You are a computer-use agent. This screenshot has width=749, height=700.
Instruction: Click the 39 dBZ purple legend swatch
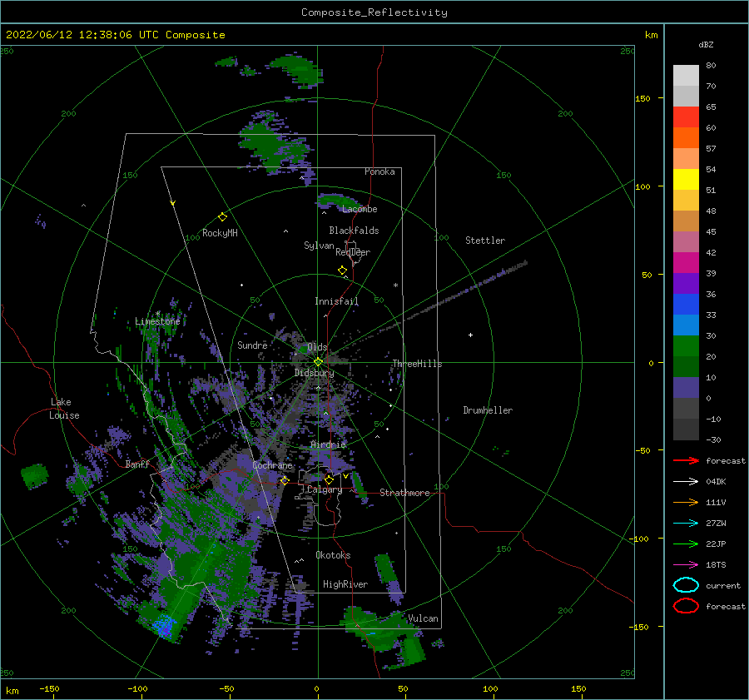686,283
